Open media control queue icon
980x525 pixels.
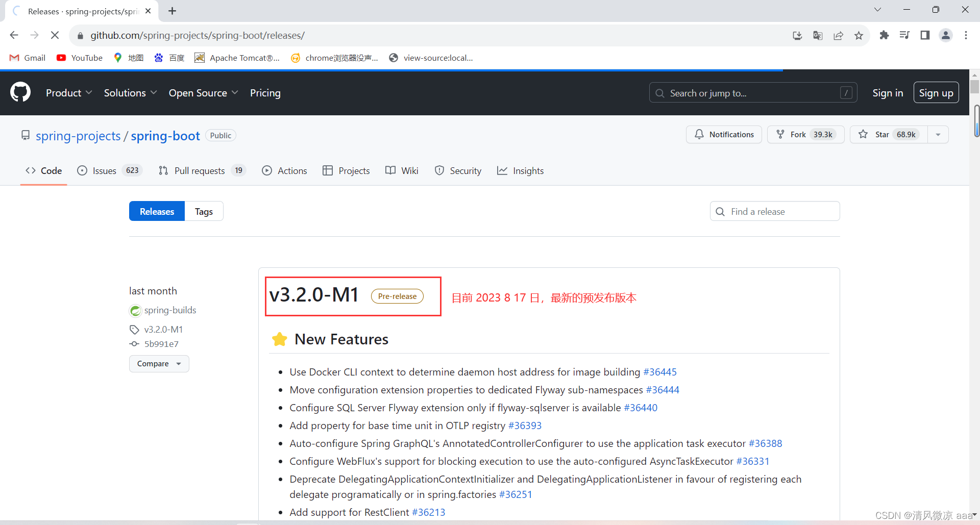[x=904, y=35]
